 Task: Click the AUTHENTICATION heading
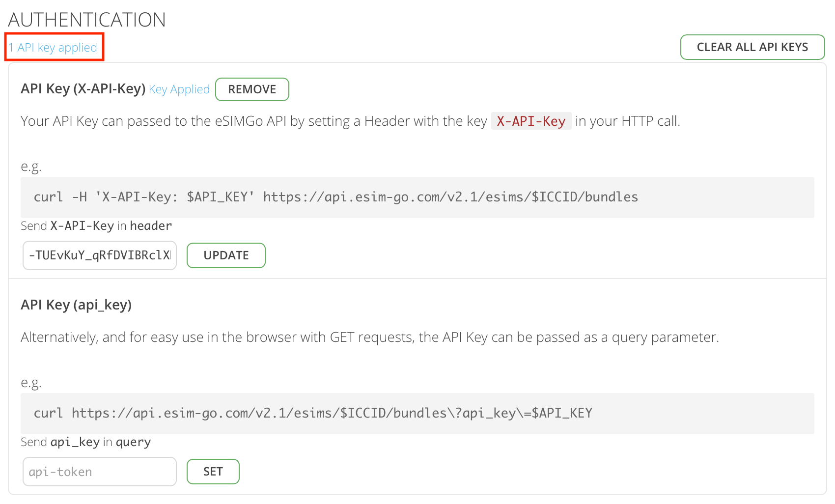87,20
